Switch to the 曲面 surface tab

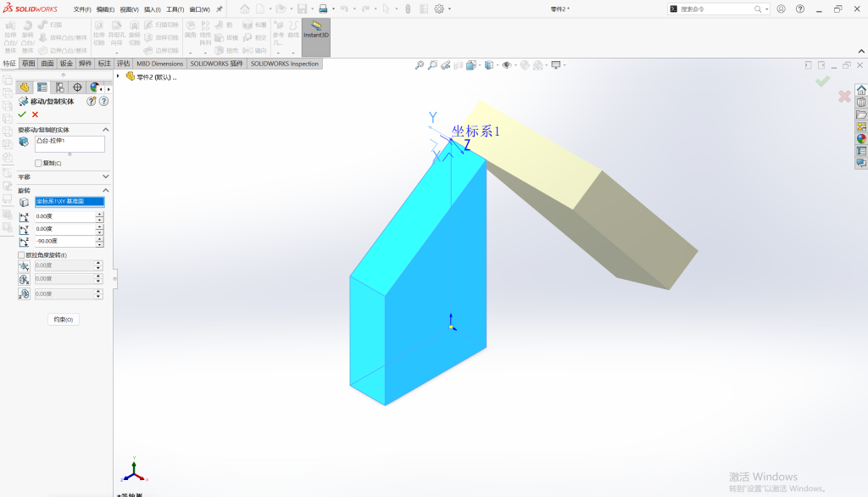[x=47, y=64]
